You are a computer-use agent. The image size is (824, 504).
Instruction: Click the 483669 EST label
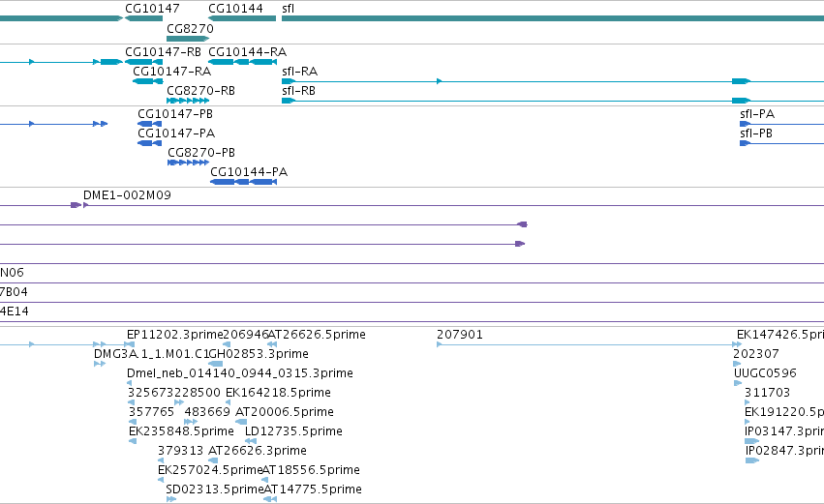click(x=207, y=412)
